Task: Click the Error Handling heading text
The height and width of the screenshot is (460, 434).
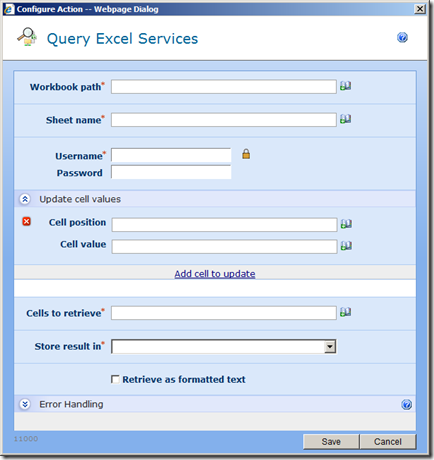Action: pyautogui.click(x=71, y=404)
